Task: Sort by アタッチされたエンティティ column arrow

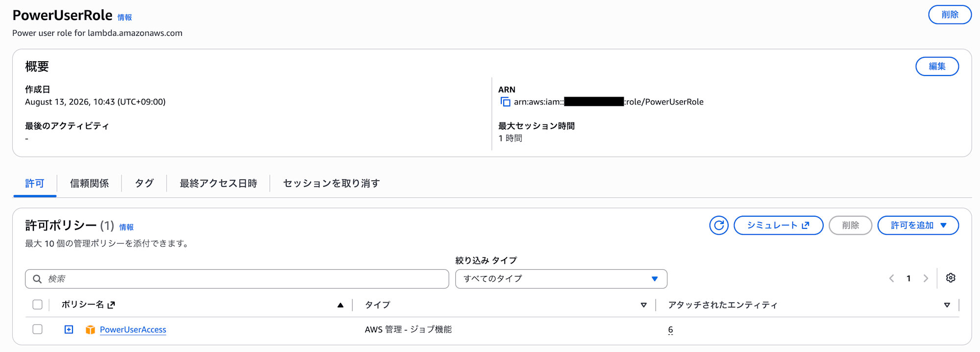Action: (947, 305)
